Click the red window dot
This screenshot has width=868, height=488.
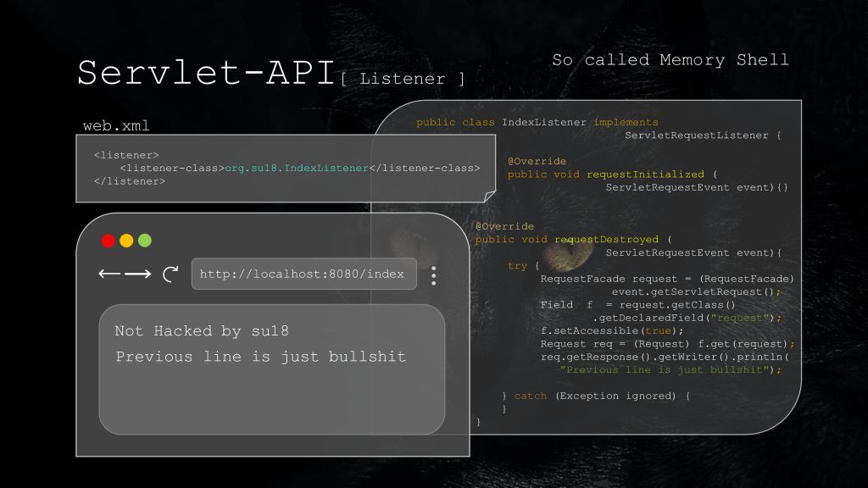[108, 241]
